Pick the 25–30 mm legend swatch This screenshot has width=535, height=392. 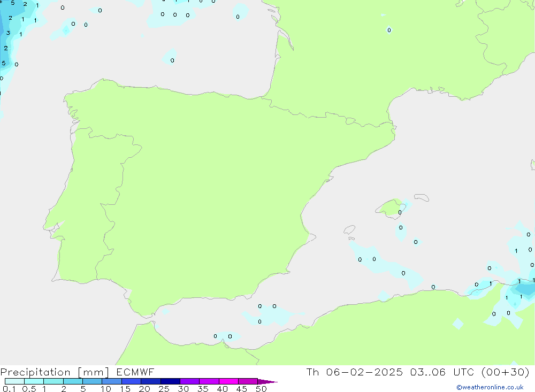170,381
